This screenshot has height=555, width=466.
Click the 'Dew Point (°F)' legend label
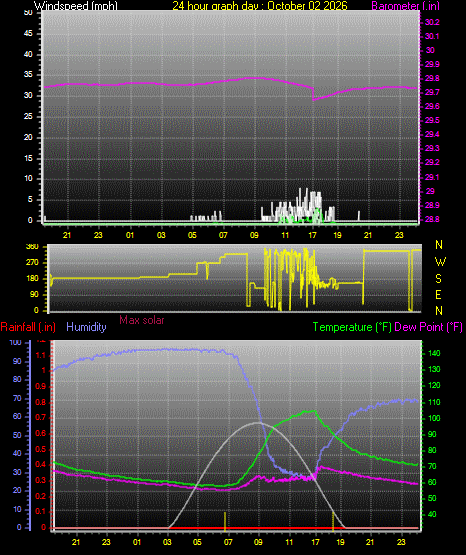coord(428,327)
